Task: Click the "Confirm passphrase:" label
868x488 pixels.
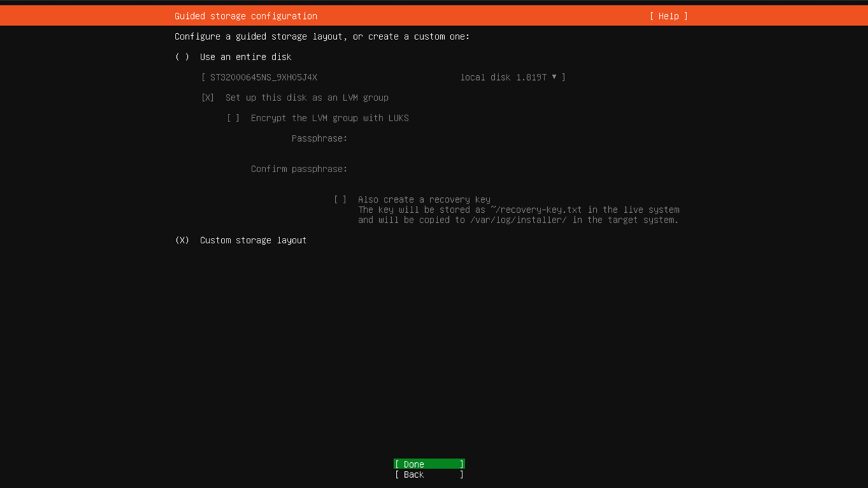Action: [299, 169]
